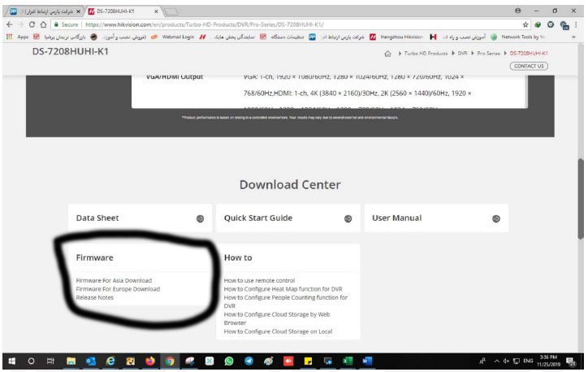Show hidden system tray icons
Image resolution: width=588 pixels, height=372 pixels.
click(496, 361)
